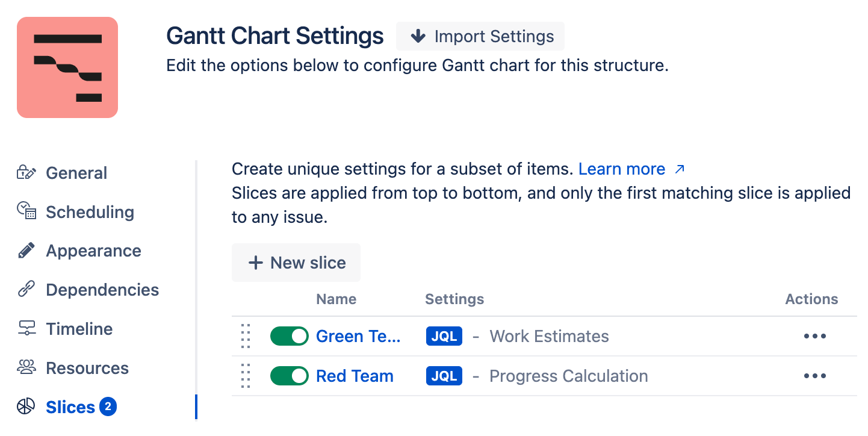This screenshot has height=436, width=868.
Task: Open the Scheduling settings section
Action: (90, 212)
